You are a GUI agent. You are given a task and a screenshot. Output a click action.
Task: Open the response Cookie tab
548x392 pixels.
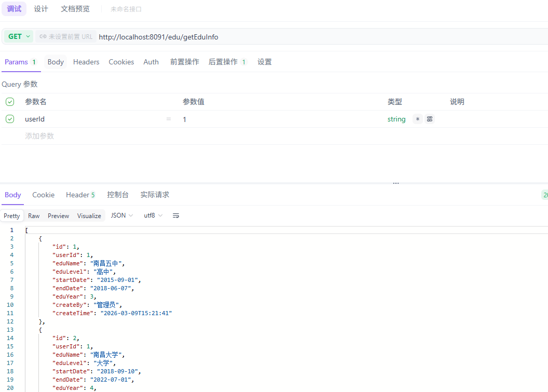coord(44,195)
